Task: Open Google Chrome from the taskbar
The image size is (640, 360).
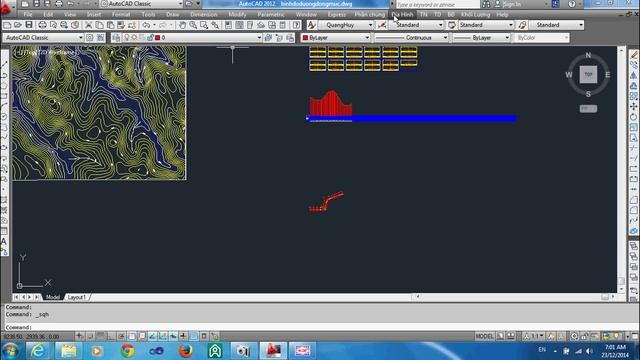Action: pyautogui.click(x=127, y=351)
